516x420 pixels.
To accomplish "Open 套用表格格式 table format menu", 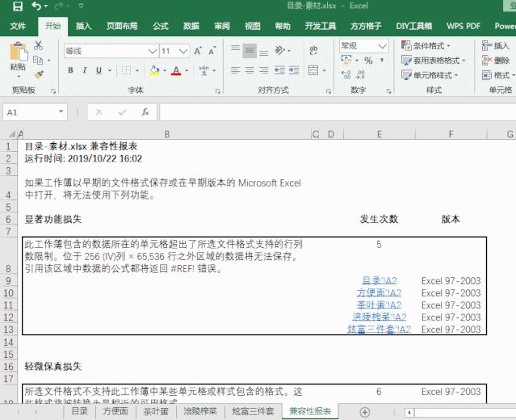I will point(434,61).
